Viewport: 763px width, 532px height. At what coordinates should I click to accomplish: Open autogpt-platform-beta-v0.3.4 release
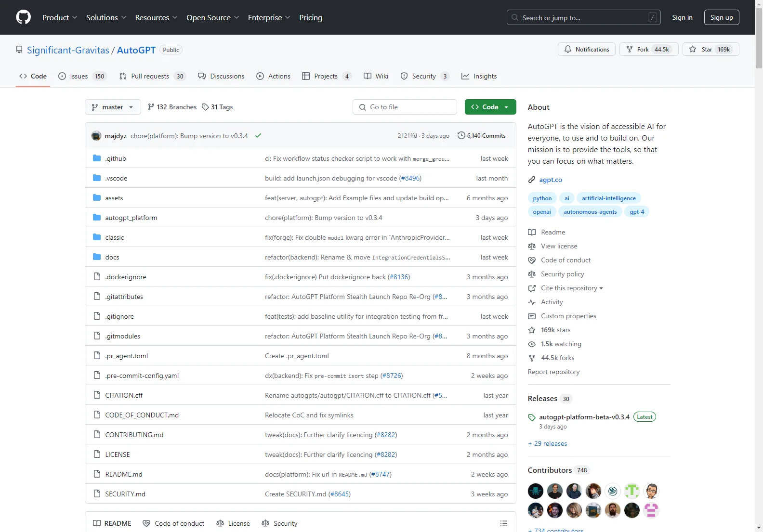pos(584,417)
